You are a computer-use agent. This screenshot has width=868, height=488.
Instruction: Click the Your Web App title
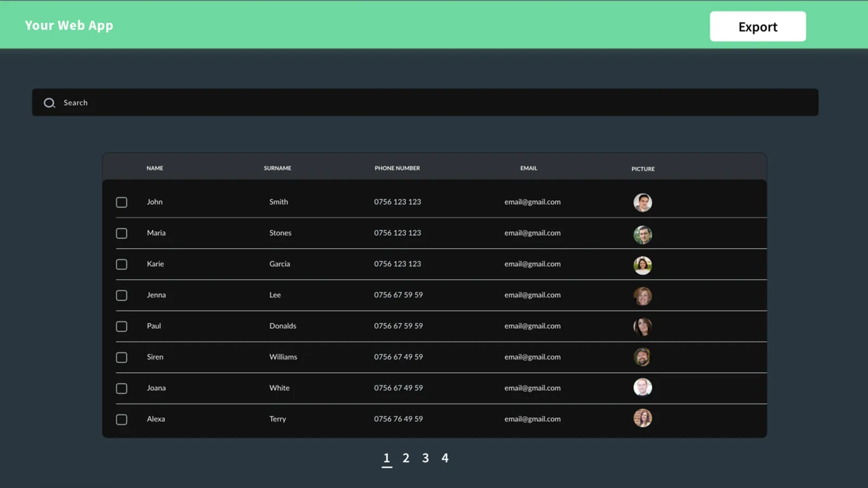(69, 25)
